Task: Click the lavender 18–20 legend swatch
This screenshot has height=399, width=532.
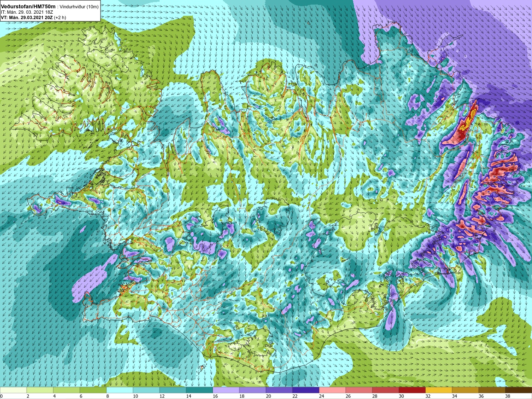Action: [253, 391]
